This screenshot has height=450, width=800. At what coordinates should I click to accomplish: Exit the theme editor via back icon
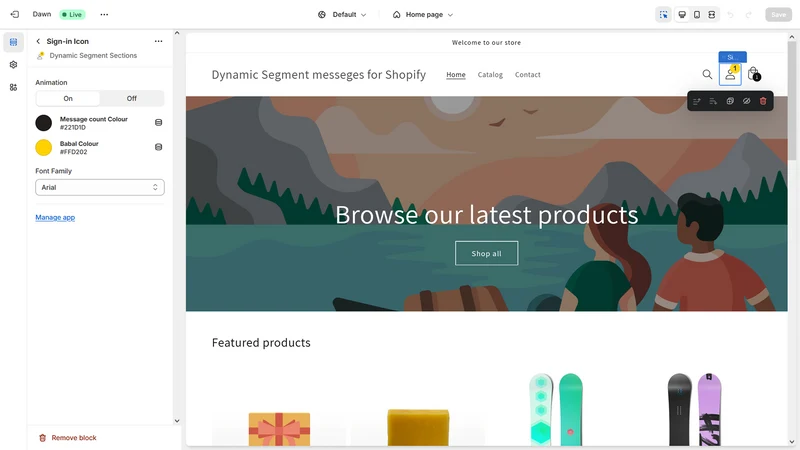click(x=14, y=14)
